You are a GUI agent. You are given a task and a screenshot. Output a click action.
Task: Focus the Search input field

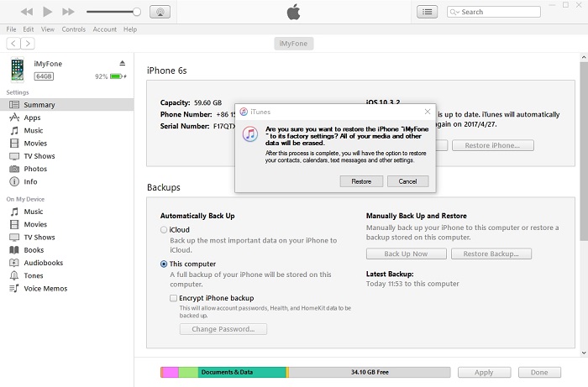494,12
